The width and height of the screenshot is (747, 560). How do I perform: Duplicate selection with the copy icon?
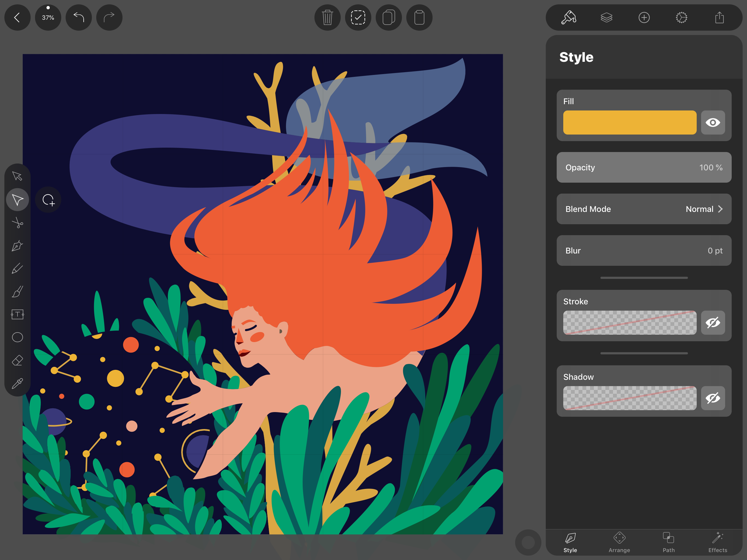(389, 17)
